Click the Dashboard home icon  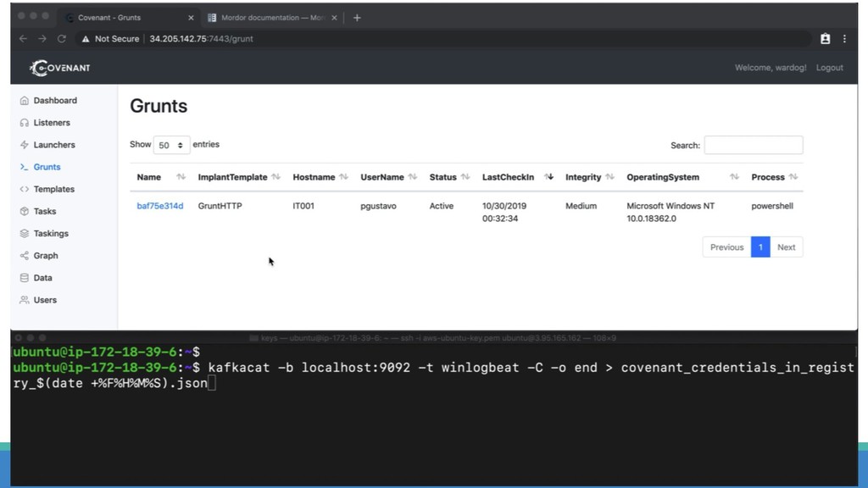click(25, 101)
